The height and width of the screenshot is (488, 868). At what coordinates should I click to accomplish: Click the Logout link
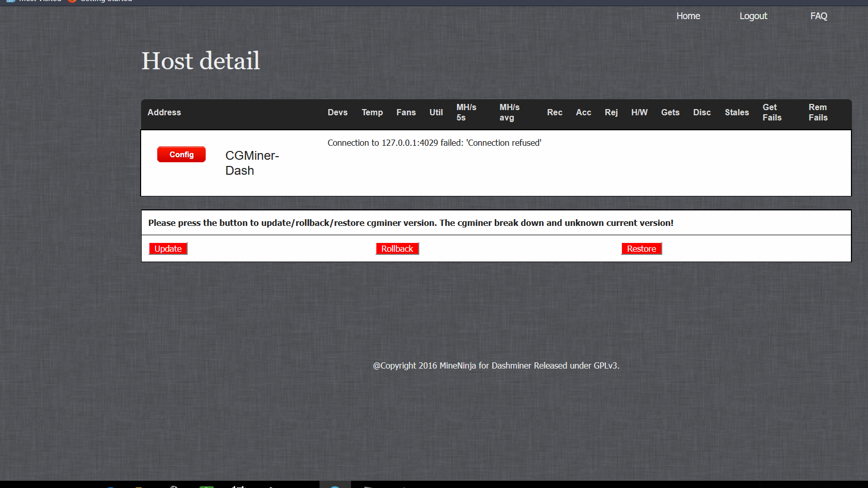pos(753,16)
